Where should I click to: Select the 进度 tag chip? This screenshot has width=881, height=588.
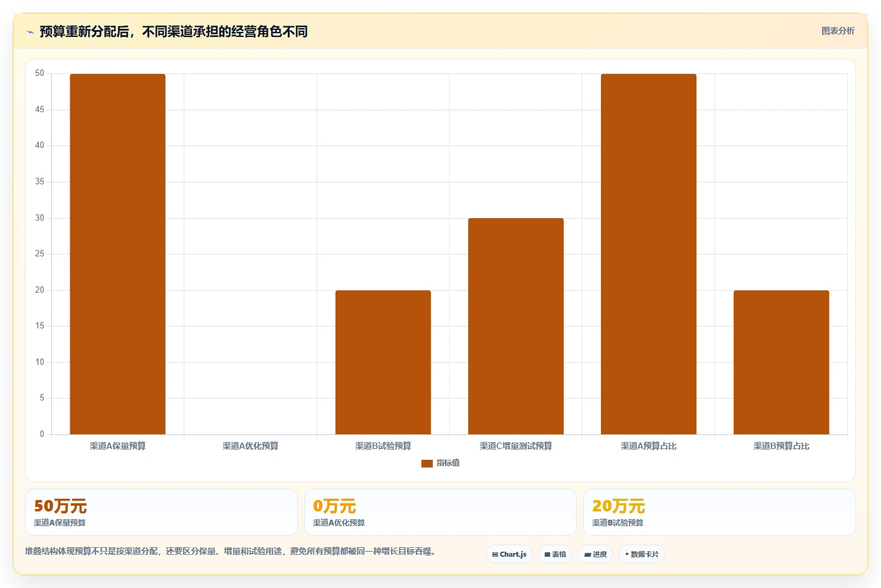tap(595, 554)
